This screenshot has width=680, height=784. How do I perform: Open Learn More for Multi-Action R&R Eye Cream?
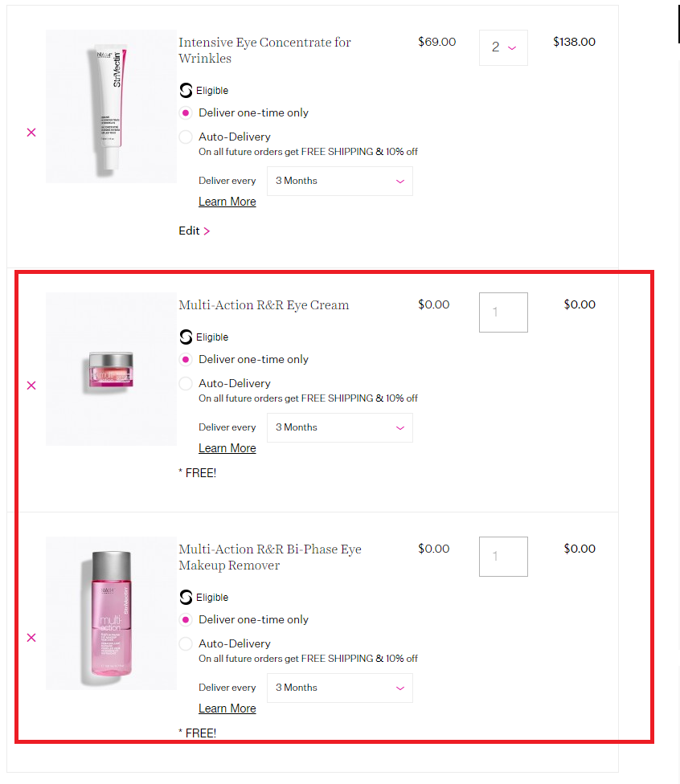tap(227, 447)
